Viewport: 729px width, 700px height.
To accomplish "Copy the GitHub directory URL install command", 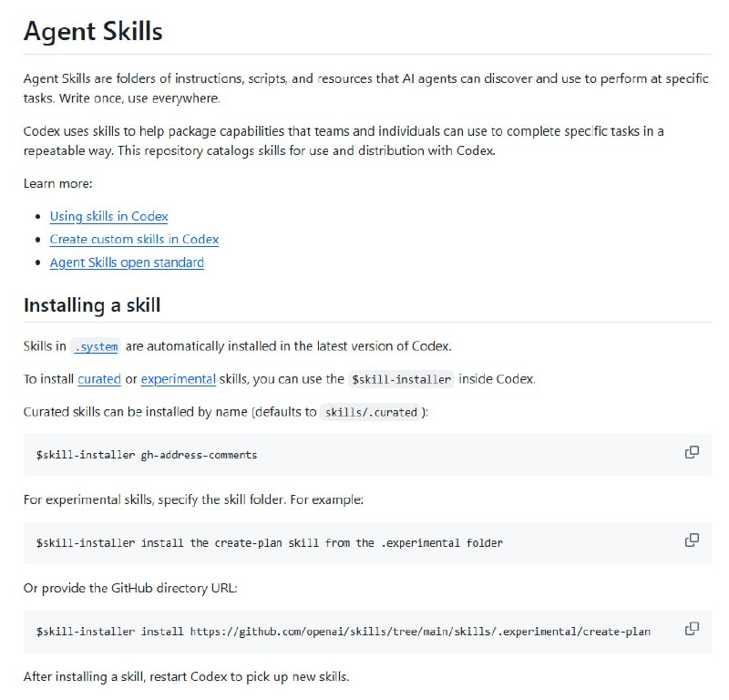I will pos(693,630).
